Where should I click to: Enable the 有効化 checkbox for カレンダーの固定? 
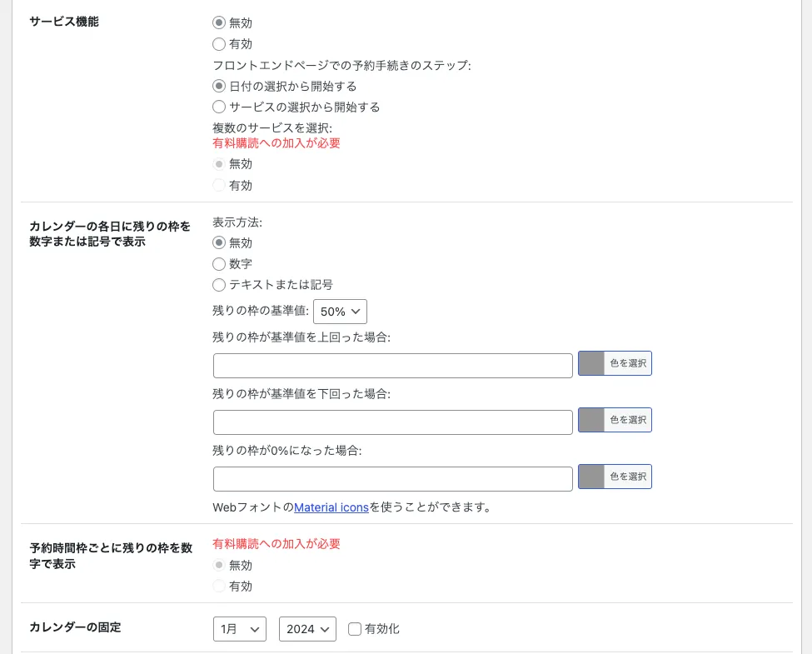pyautogui.click(x=355, y=629)
